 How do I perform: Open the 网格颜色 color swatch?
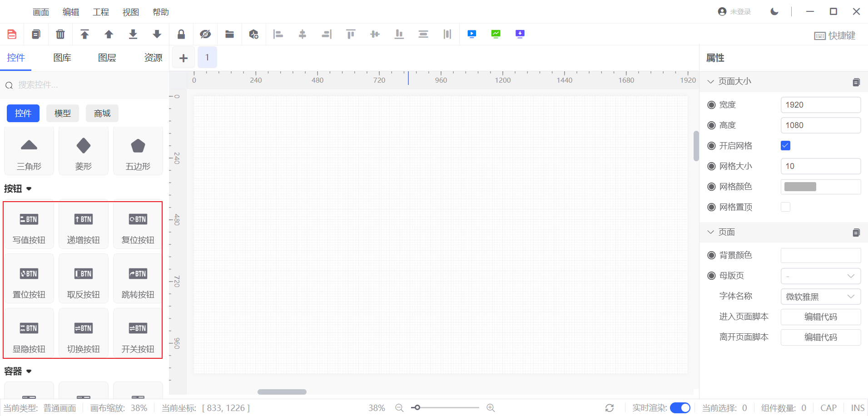(x=800, y=187)
